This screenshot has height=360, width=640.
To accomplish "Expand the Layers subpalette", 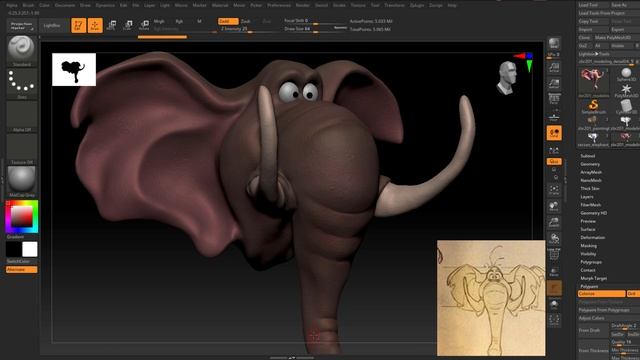I will point(587,197).
